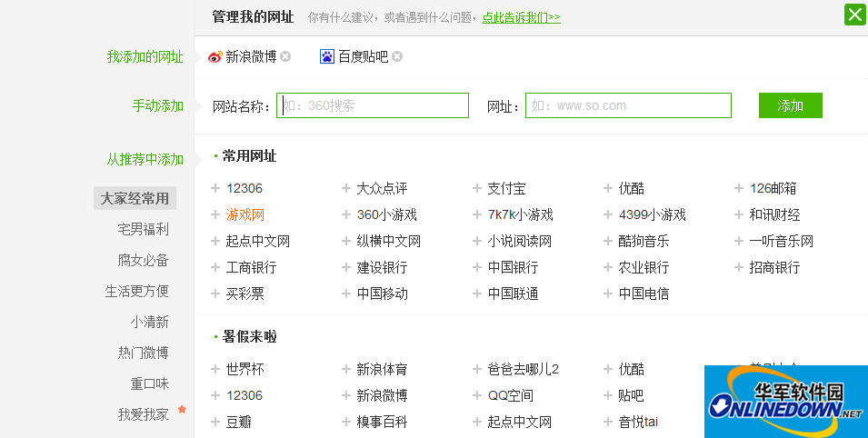
Task: Add 一听音乐网 site
Action: 781,241
